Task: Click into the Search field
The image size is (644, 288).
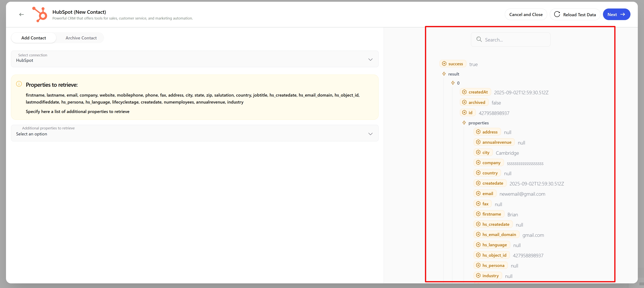Action: (515, 40)
